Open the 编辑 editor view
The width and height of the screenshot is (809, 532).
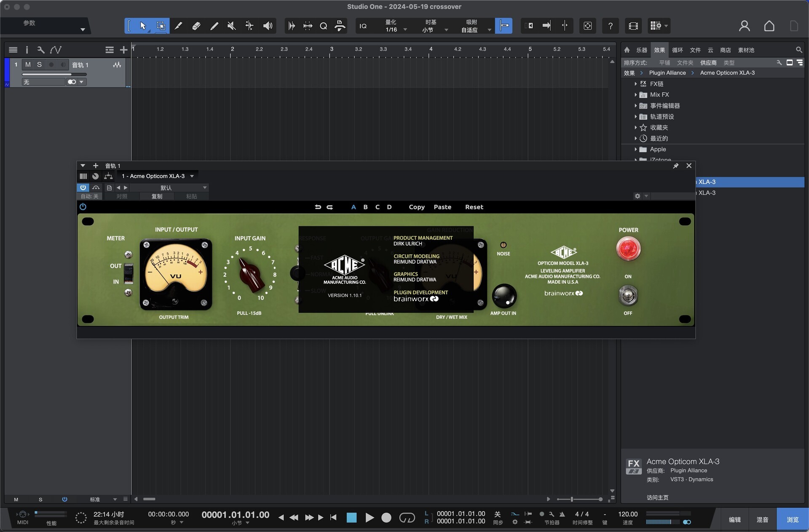point(735,520)
